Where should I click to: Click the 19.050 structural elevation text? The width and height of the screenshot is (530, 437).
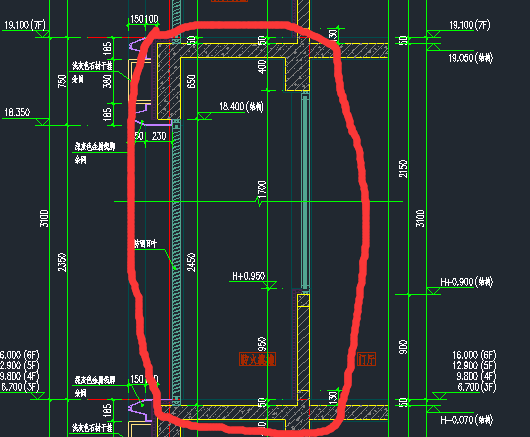(471, 58)
